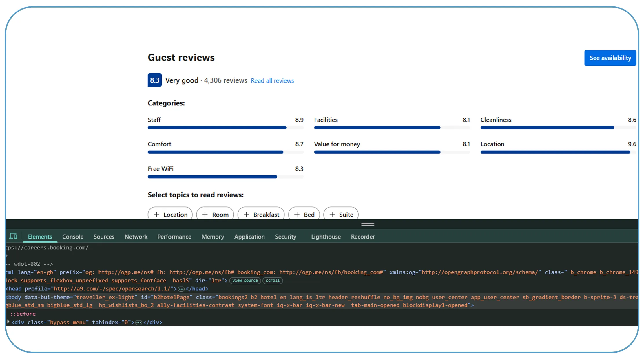Viewport: 644px width, 359px height.
Task: Open the Network tab
Action: (x=136, y=237)
